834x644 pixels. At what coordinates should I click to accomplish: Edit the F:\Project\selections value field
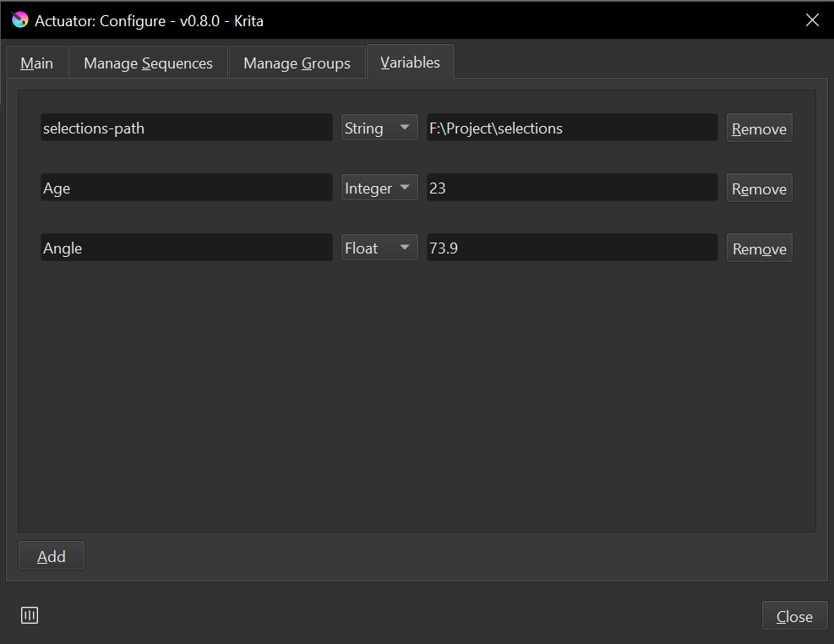(x=572, y=128)
